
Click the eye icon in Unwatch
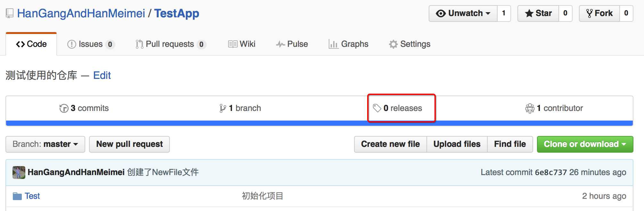click(x=441, y=13)
